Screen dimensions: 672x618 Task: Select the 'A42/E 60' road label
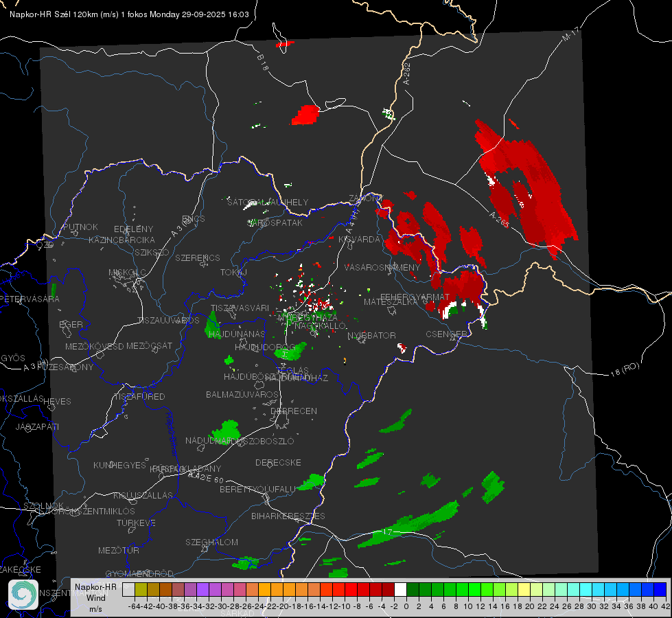tap(205, 477)
